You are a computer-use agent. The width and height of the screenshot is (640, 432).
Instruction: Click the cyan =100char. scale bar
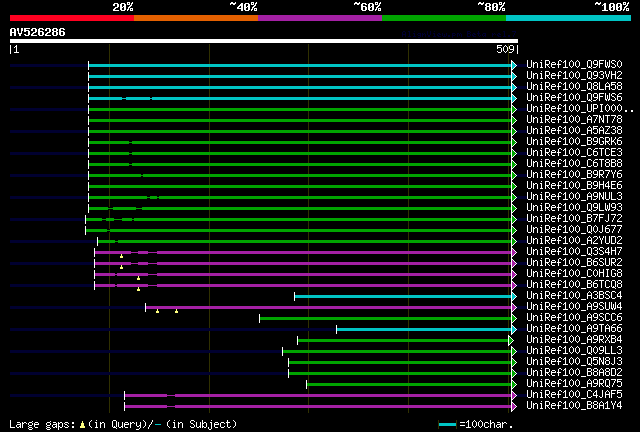(x=447, y=425)
